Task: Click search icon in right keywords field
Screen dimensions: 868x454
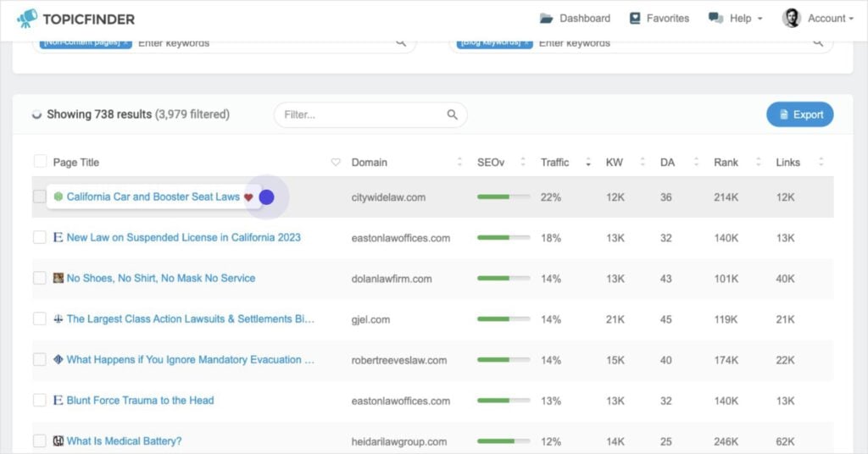Action: (x=818, y=42)
